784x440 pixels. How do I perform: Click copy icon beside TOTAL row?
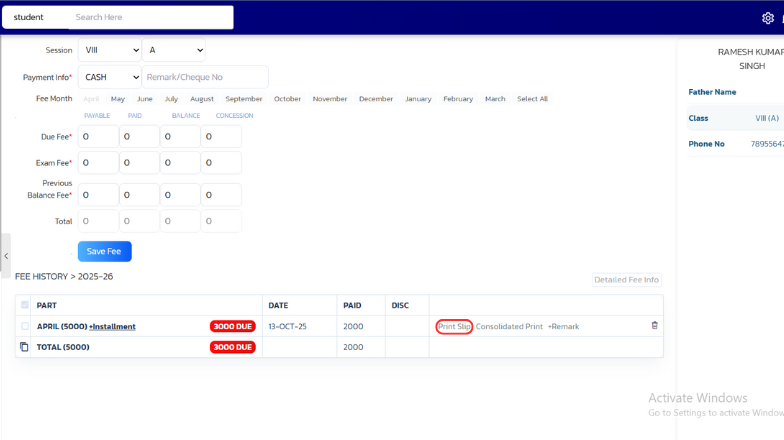click(x=24, y=347)
